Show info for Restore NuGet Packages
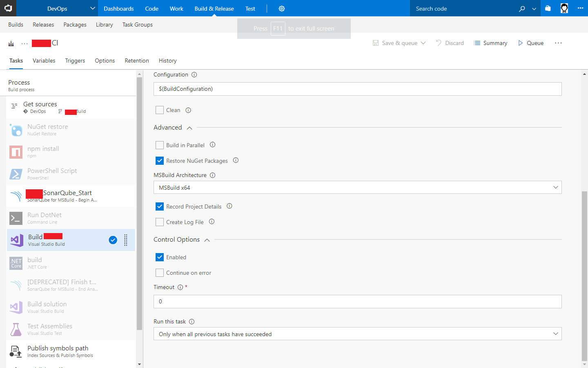This screenshot has height=368, width=588. pyautogui.click(x=236, y=160)
